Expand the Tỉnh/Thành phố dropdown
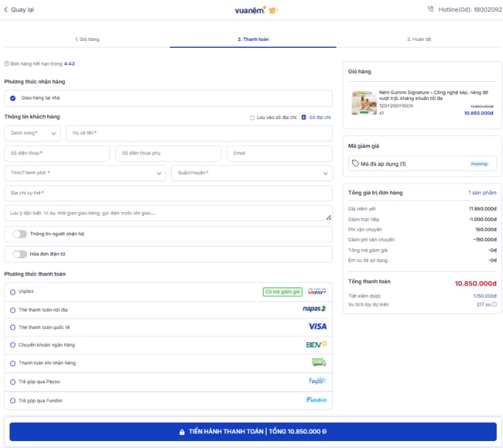The height and width of the screenshot is (448, 503). [85, 173]
